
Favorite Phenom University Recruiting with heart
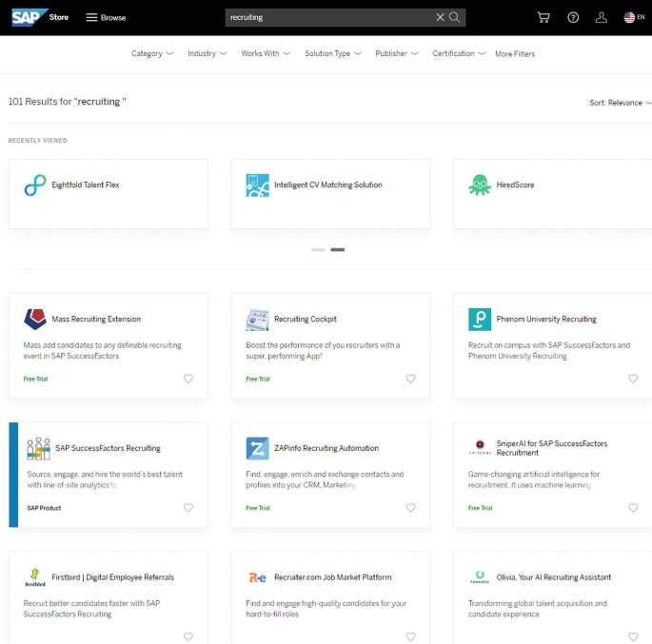coord(633,379)
